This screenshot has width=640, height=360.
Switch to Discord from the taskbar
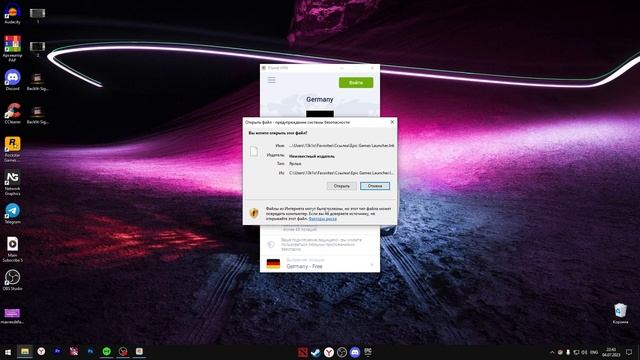coord(355,352)
